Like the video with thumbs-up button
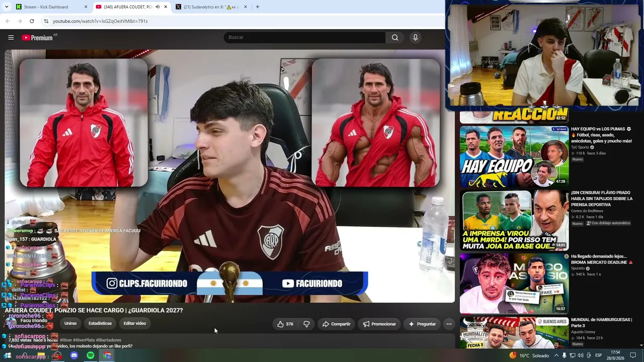The image size is (644, 362). 285,324
